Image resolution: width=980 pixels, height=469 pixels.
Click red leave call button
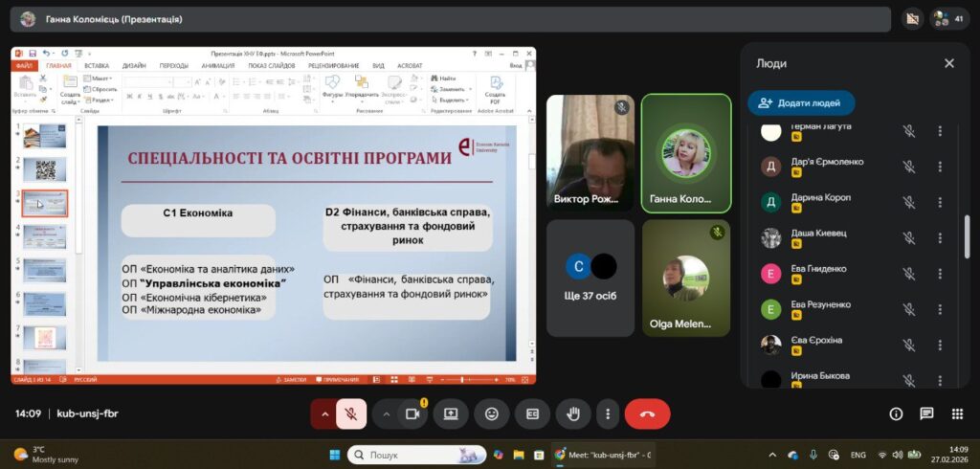click(x=647, y=413)
